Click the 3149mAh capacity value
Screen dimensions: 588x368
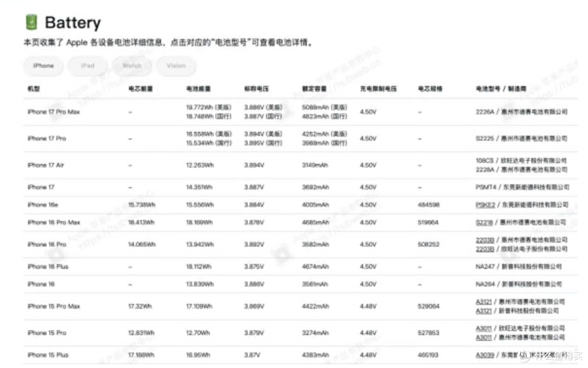[x=315, y=165]
